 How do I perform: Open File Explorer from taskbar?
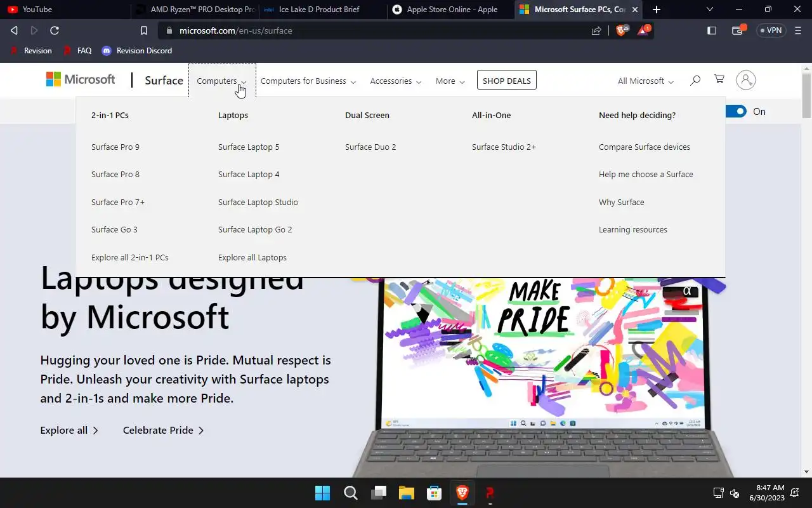pyautogui.click(x=407, y=493)
